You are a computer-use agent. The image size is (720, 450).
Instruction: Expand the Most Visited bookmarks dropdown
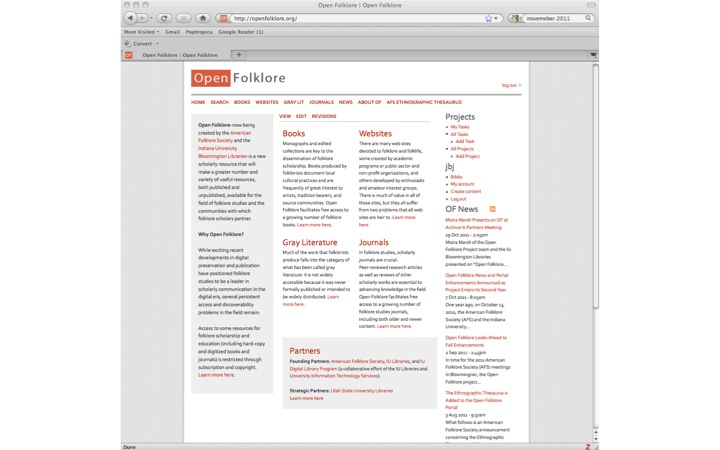[142, 32]
